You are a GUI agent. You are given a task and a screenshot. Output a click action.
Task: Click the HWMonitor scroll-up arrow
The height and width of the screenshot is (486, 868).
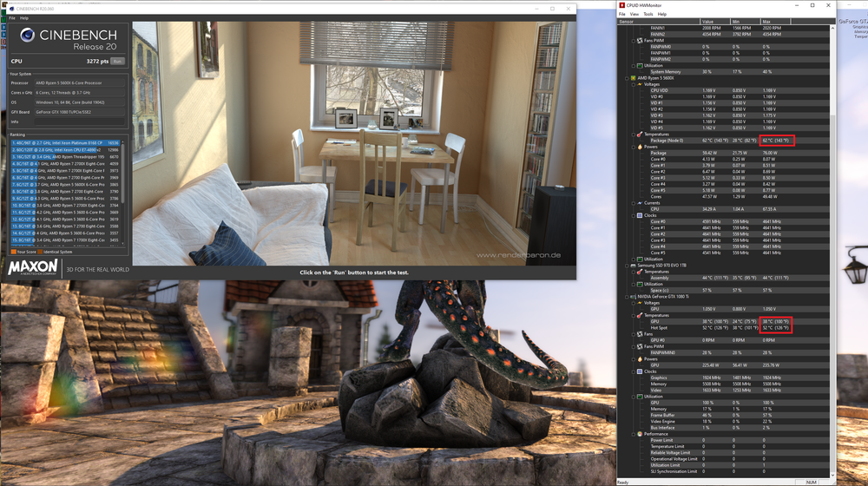(832, 28)
